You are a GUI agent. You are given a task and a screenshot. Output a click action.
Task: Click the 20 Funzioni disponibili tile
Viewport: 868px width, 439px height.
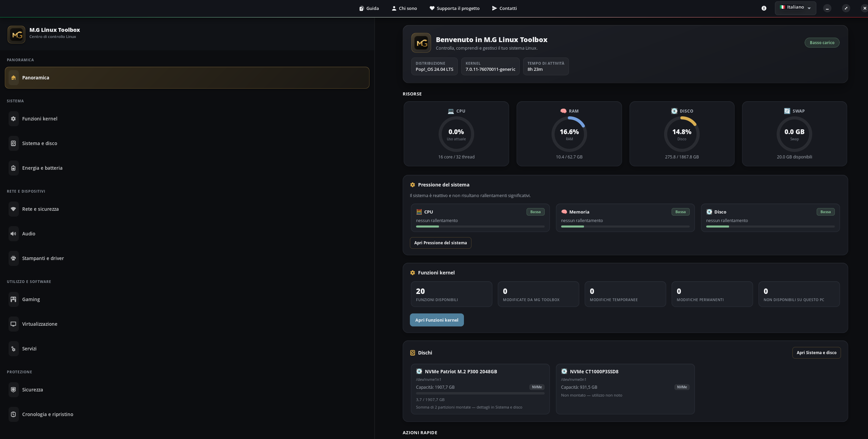(452, 294)
